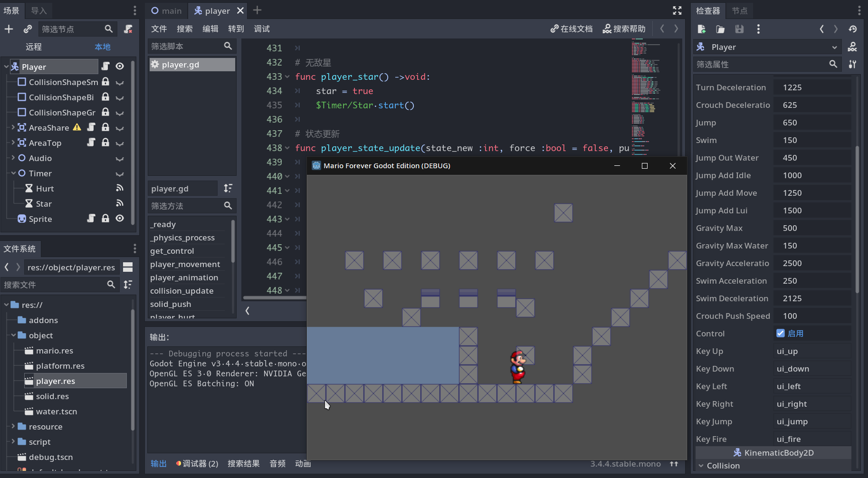The height and width of the screenshot is (478, 868).
Task: Collapse the object folder in the FileSystem
Action: 13,335
